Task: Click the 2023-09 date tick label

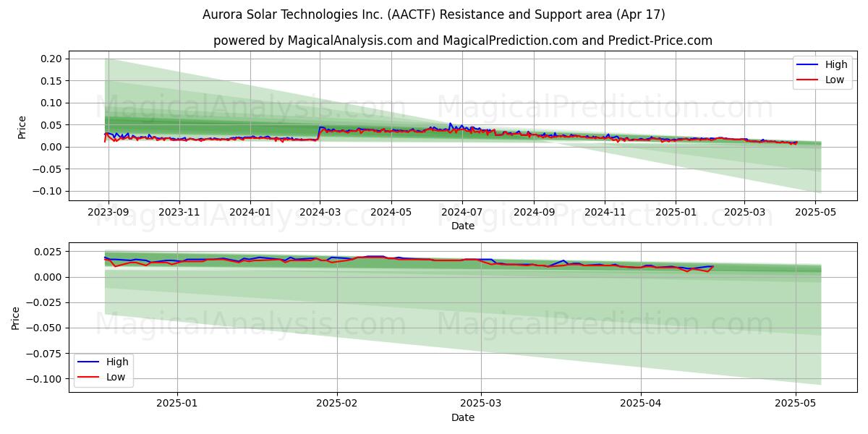Action: tap(109, 213)
